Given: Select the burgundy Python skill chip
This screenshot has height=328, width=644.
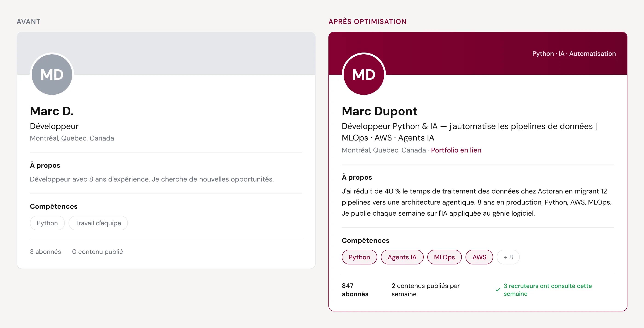Looking at the screenshot, I should coord(359,257).
